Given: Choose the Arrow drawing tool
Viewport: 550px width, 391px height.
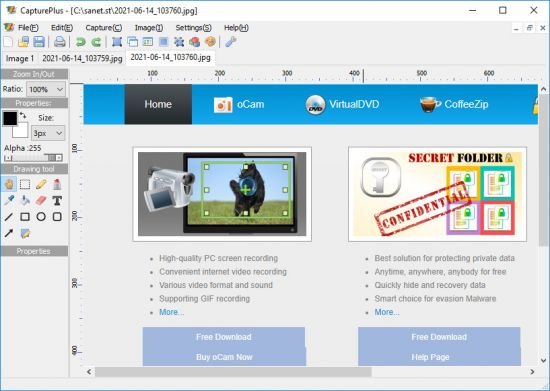Looking at the screenshot, I should point(9,233).
